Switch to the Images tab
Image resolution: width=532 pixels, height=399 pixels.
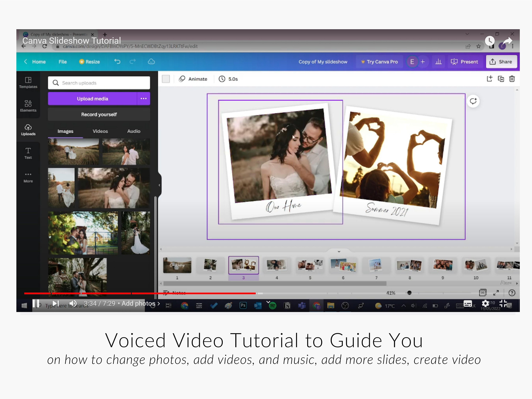(65, 131)
